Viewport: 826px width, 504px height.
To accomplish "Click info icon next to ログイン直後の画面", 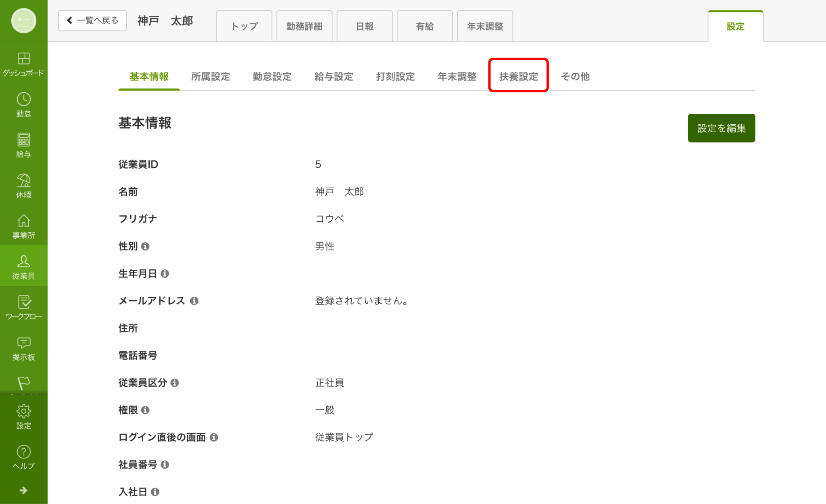I will click(214, 437).
